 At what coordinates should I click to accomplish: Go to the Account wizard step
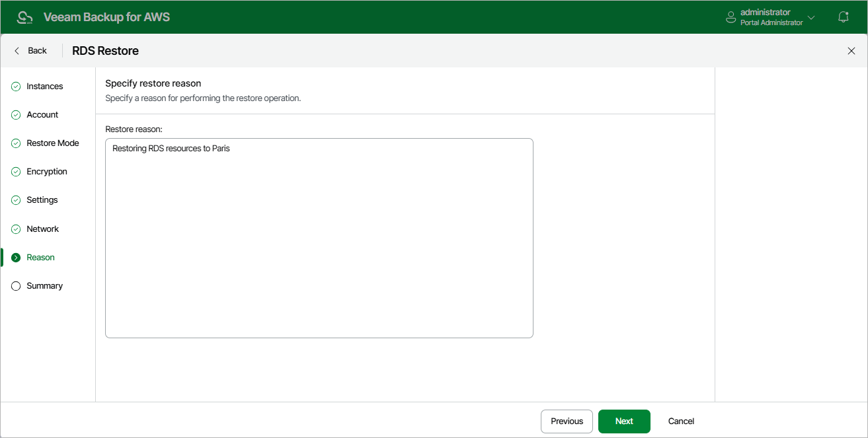pyautogui.click(x=42, y=115)
